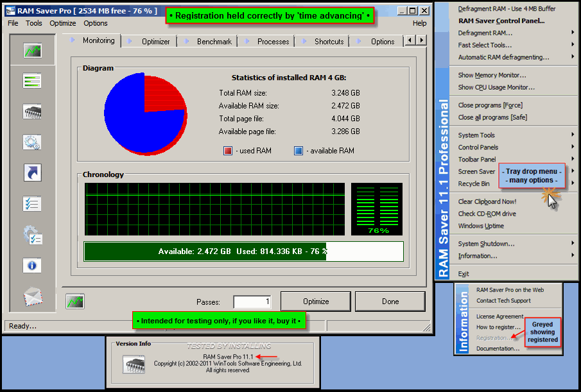Choose Clear Clipboard Now from tray menu
Screen dimensions: 581x392
[x=487, y=201]
